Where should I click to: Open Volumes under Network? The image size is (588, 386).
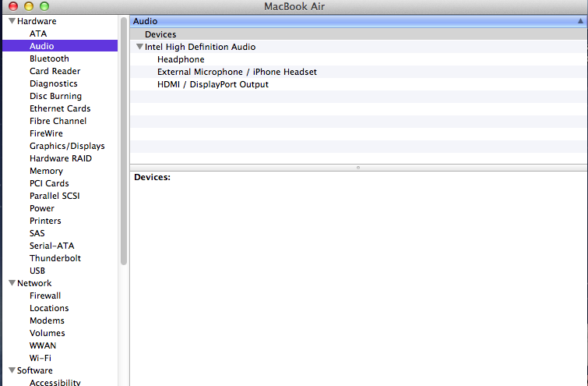[48, 333]
